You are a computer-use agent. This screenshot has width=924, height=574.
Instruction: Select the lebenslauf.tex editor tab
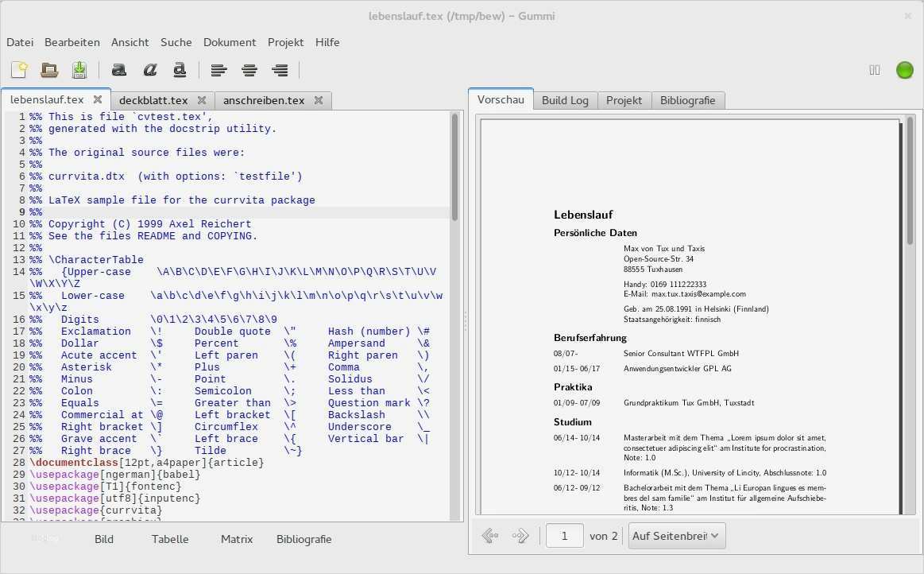point(47,99)
